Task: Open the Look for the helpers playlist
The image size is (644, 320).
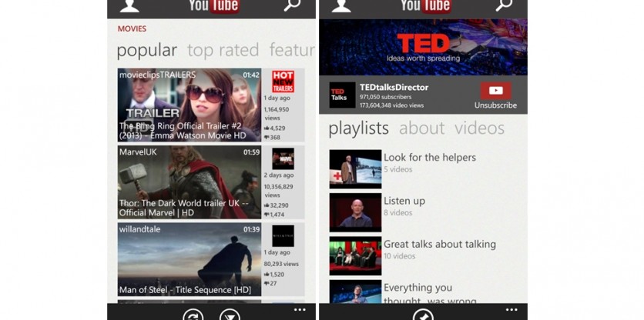Action: 429,162
